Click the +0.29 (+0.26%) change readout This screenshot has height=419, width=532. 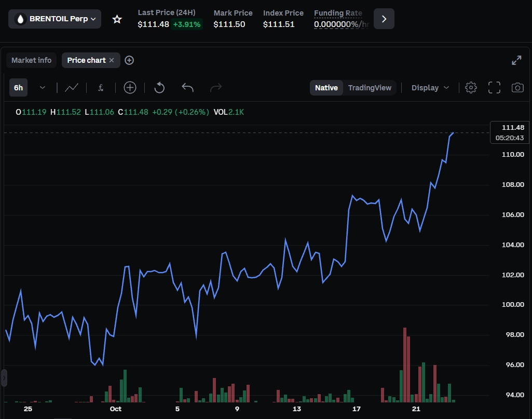point(181,112)
